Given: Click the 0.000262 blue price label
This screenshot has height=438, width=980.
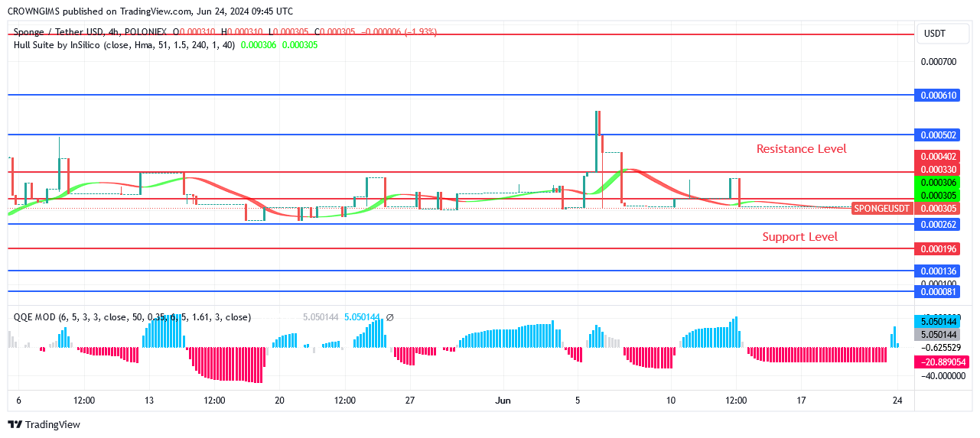Looking at the screenshot, I should (937, 225).
